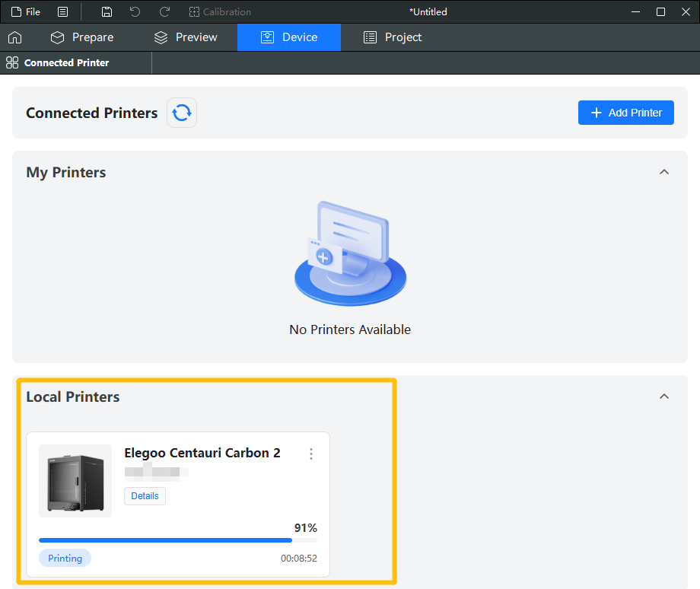Click the Calibration toolbar item
This screenshot has height=589, width=700.
point(220,11)
